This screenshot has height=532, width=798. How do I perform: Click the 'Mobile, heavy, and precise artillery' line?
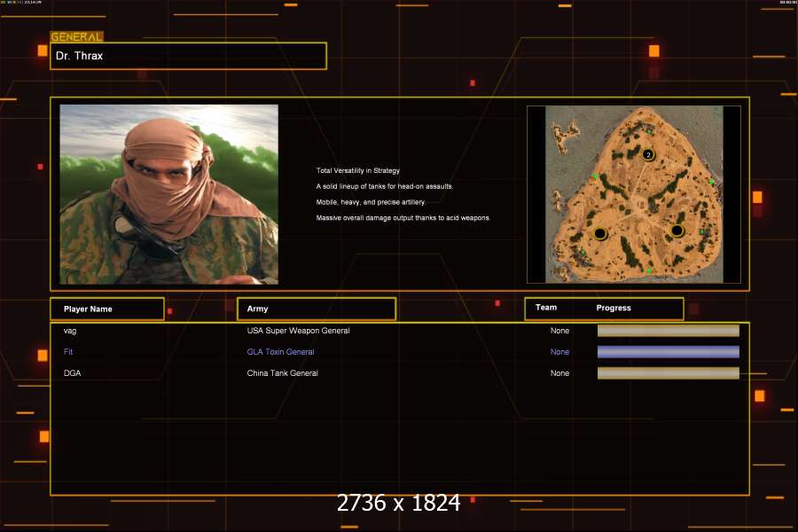click(371, 202)
